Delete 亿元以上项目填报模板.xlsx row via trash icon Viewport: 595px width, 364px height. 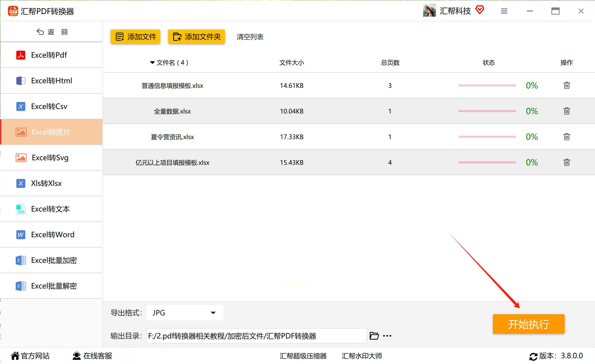pos(567,162)
